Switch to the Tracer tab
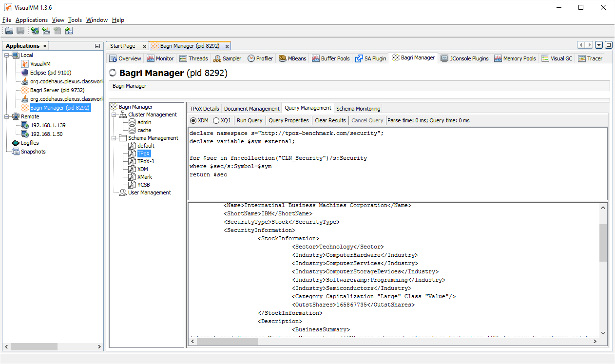Screen dimensions: 615x364 tap(590, 58)
